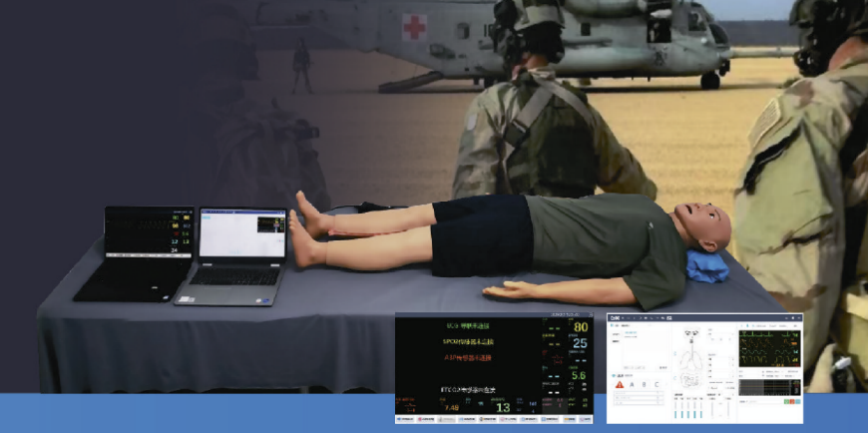
Task: Click the logo in the control software title bar
Action: [617, 319]
